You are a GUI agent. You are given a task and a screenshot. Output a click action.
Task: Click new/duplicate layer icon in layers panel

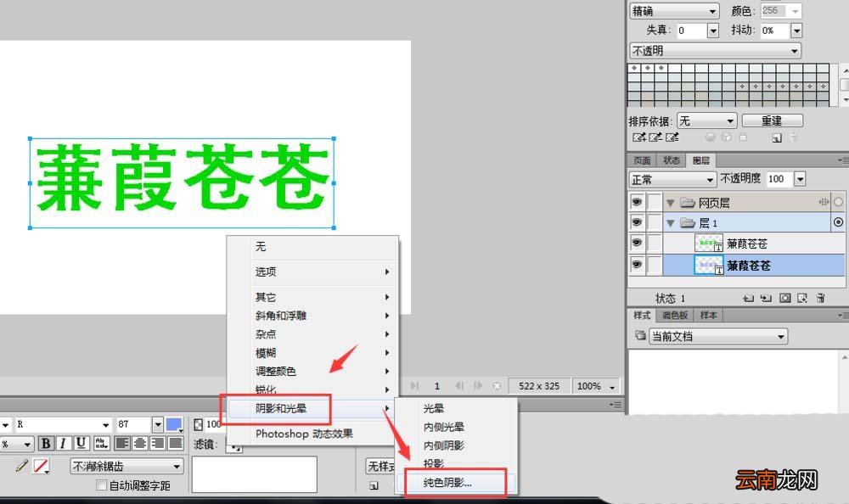click(x=748, y=298)
